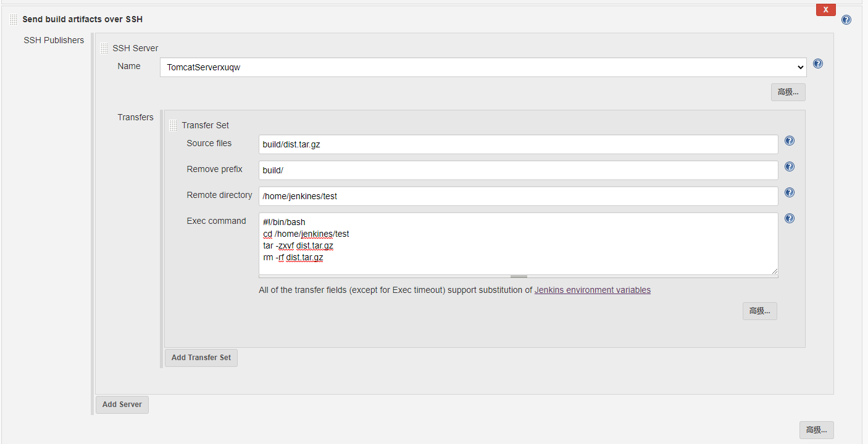Click the Remote directory input field
Screen dimensions: 868x444
(518, 196)
